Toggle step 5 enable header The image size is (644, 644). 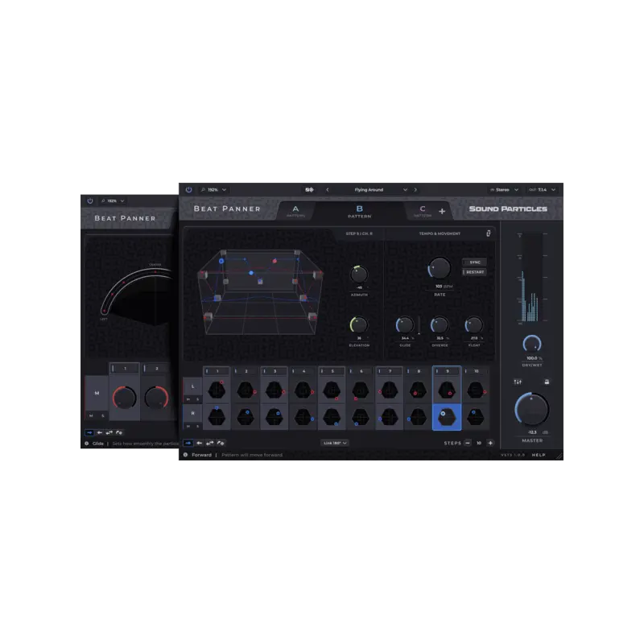(332, 371)
